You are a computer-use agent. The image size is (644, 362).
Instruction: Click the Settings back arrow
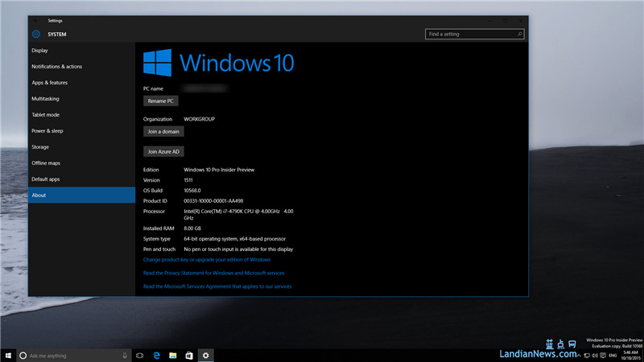click(36, 21)
